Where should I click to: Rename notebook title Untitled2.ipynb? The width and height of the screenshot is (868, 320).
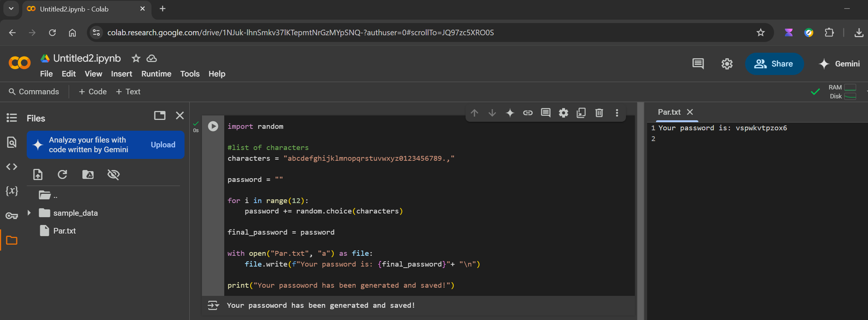coord(87,58)
